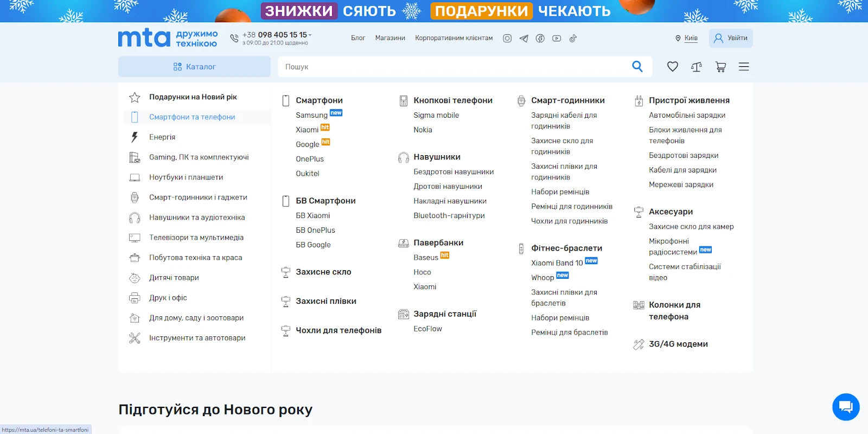Click the powerbank icon next to Павербанки
The image size is (868, 434).
tap(404, 243)
